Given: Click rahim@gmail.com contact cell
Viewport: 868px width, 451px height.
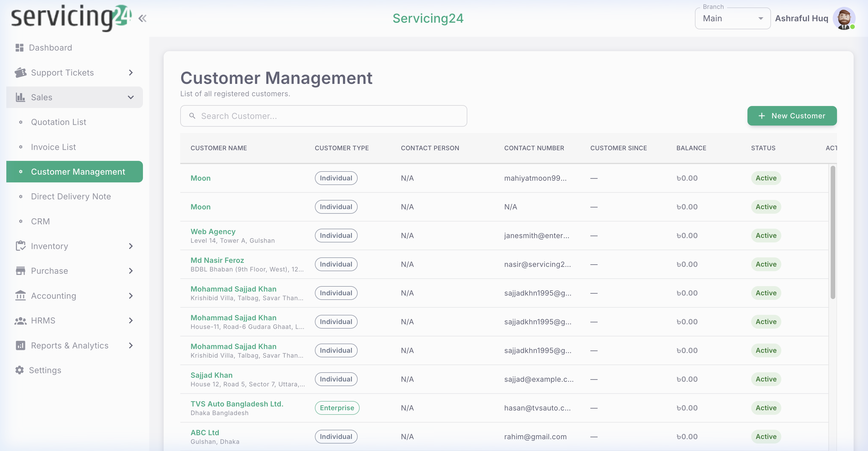Looking at the screenshot, I should (535, 437).
